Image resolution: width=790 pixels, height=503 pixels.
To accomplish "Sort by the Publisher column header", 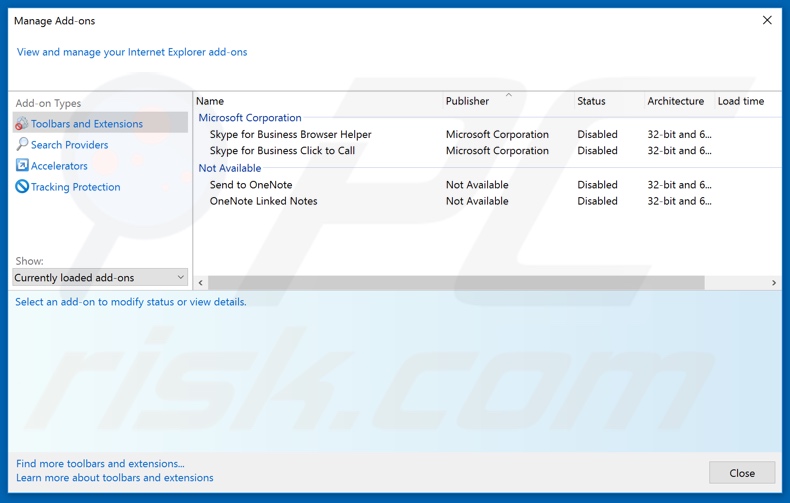I will pyautogui.click(x=467, y=101).
